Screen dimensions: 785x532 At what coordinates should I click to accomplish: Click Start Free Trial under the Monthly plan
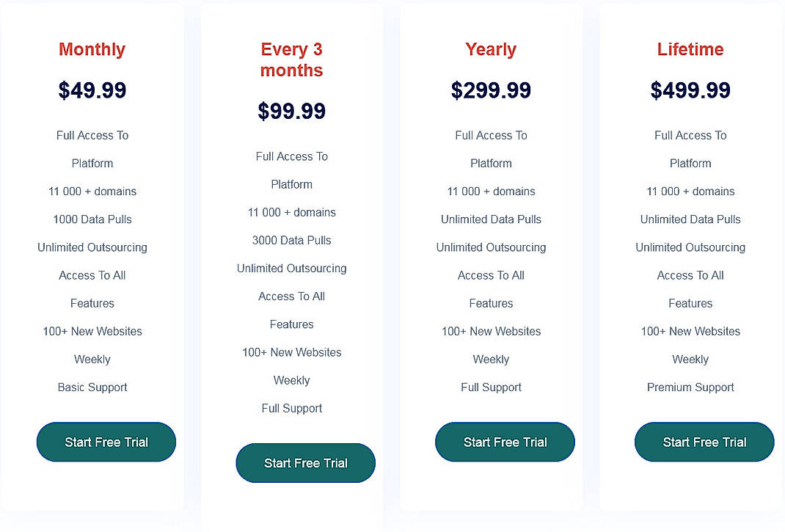pos(106,442)
